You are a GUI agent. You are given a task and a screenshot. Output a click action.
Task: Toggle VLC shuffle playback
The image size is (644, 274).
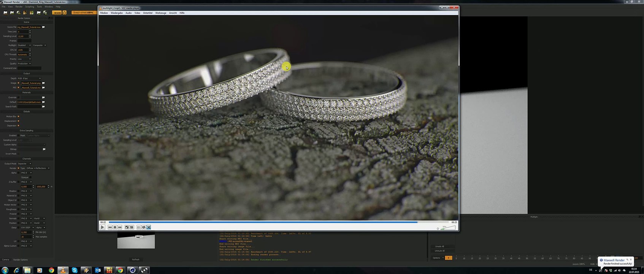[x=149, y=227]
